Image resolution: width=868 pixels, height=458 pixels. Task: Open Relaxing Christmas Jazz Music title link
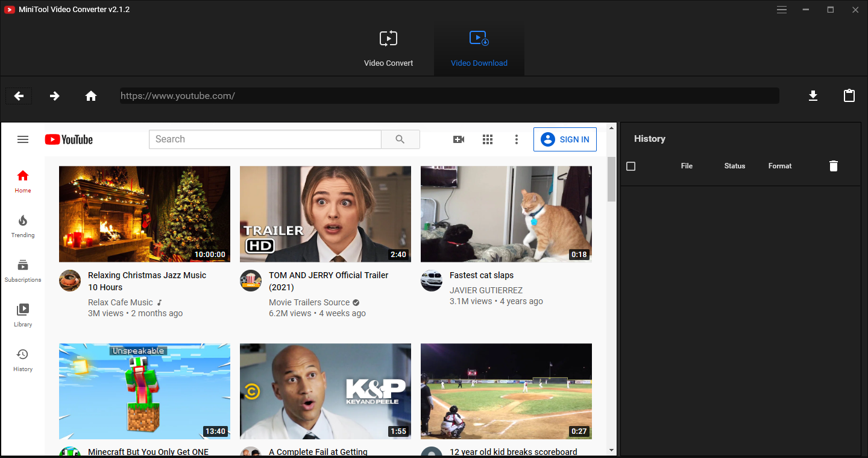tap(147, 281)
